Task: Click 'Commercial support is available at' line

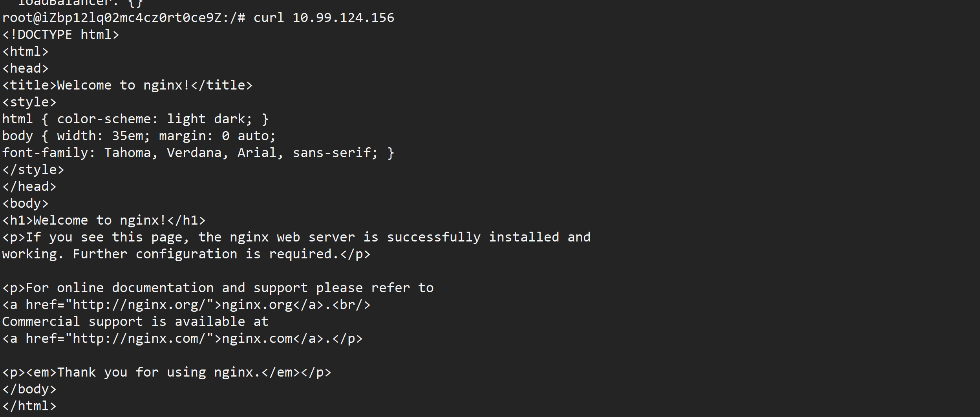Action: (x=135, y=322)
